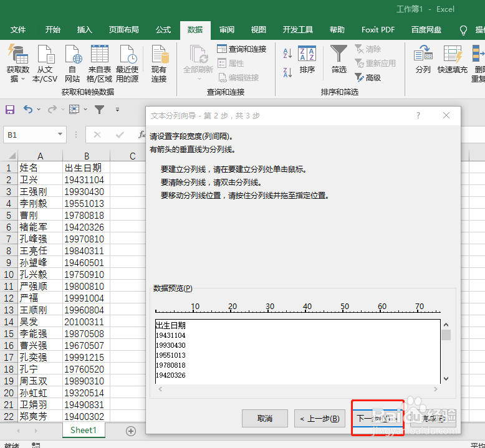Click Cancel (取消) in wizard
The height and width of the screenshot is (448, 485).
pyautogui.click(x=265, y=418)
